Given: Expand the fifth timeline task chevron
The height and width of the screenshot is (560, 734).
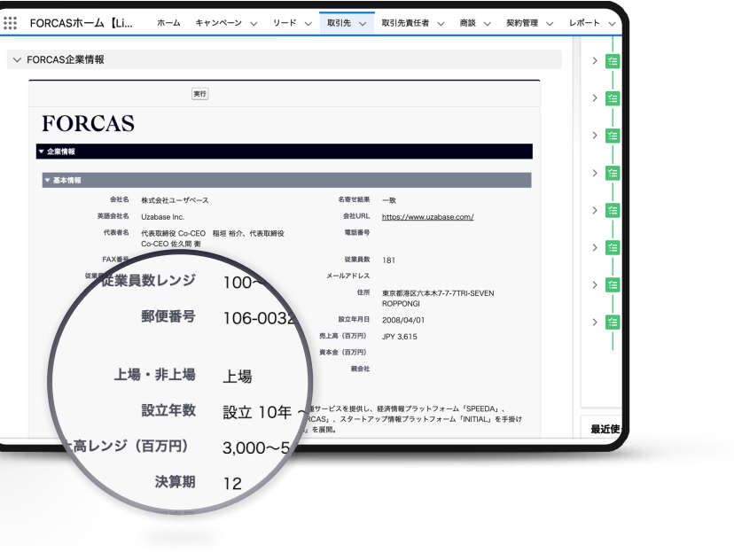Looking at the screenshot, I should (x=595, y=210).
